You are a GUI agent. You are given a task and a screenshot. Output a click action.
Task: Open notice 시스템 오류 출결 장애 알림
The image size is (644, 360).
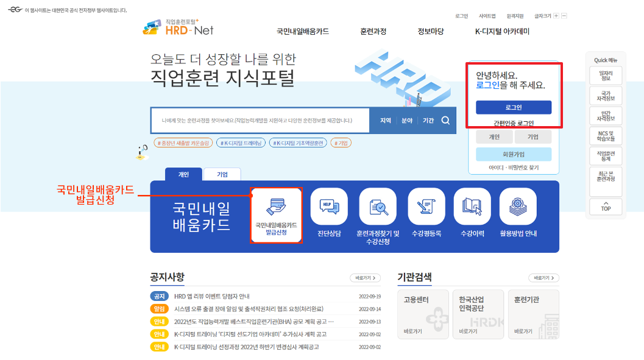(249, 309)
